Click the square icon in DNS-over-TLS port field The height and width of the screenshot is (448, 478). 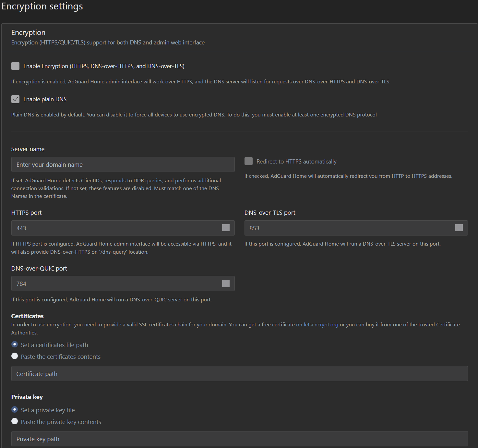[x=459, y=228]
